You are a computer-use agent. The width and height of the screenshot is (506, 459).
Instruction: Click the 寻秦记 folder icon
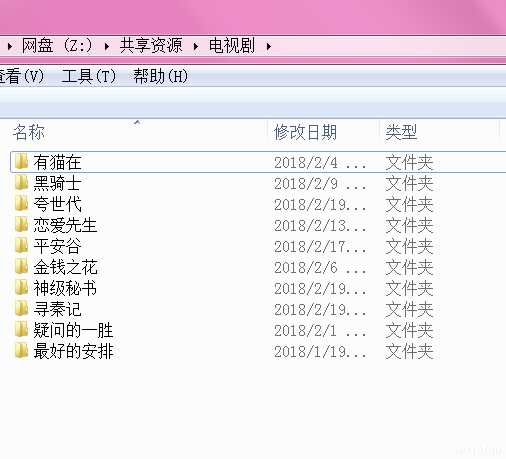click(21, 308)
